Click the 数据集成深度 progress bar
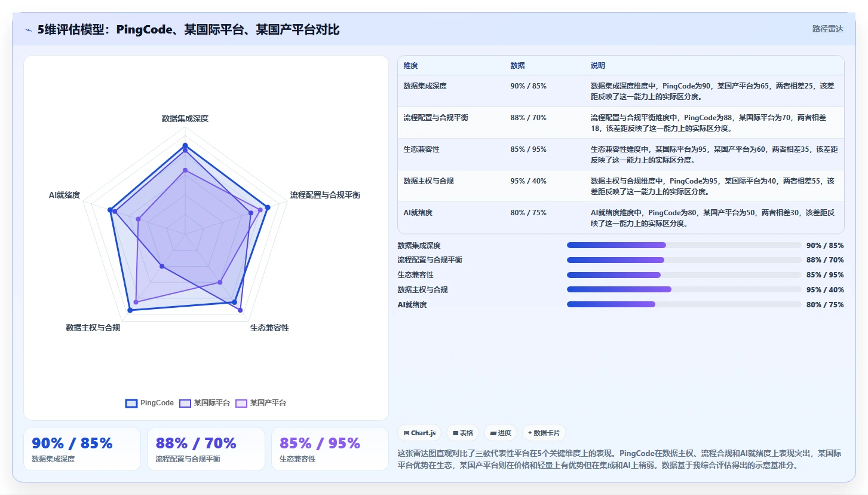This screenshot has height=495, width=868. [683, 245]
